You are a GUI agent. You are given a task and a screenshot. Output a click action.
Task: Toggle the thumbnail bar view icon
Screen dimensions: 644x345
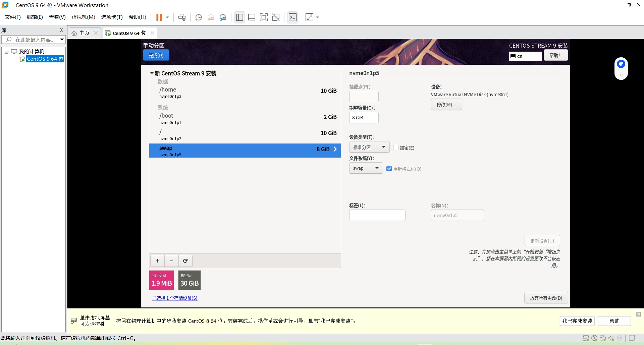point(252,17)
